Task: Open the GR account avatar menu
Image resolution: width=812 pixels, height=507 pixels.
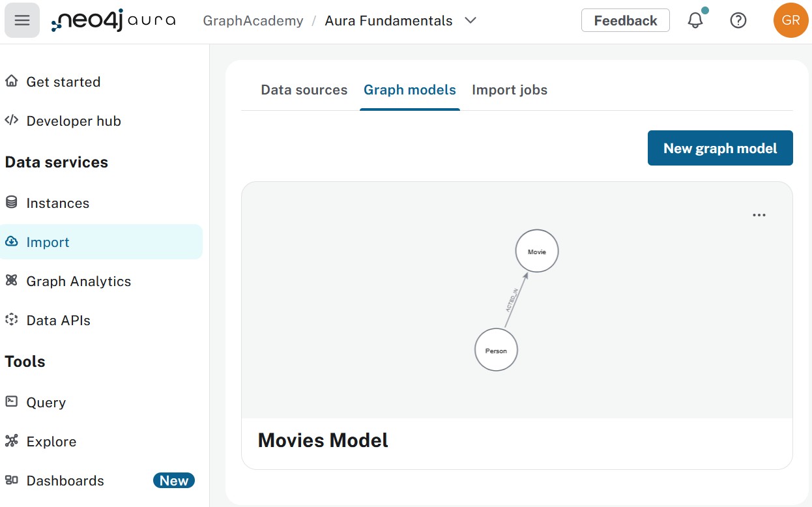Action: [790, 20]
